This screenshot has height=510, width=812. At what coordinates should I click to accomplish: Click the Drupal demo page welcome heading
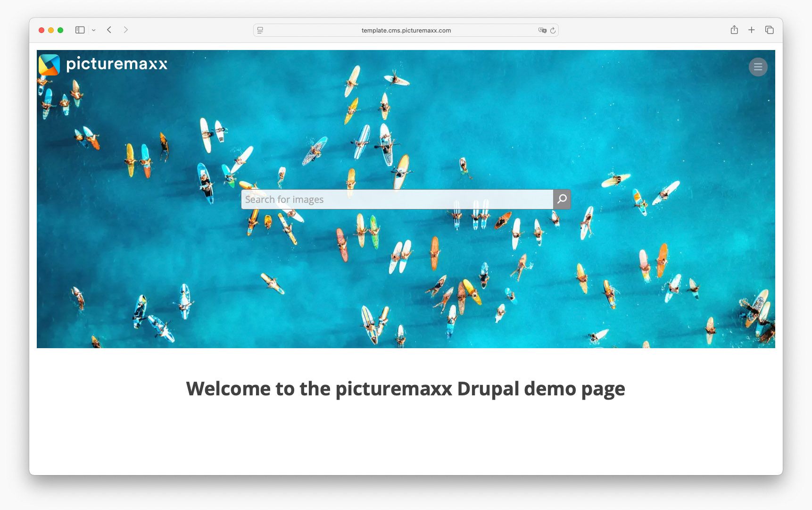(406, 389)
